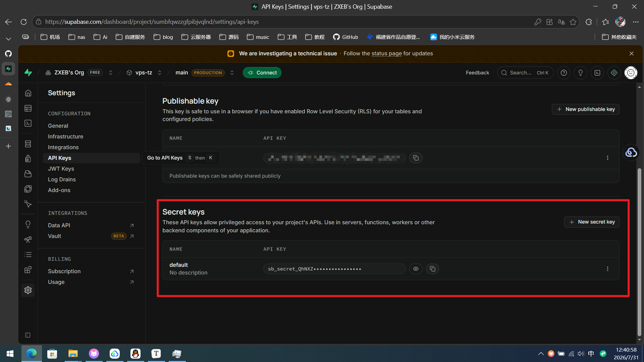Open more actions for default secret key

[607, 269]
